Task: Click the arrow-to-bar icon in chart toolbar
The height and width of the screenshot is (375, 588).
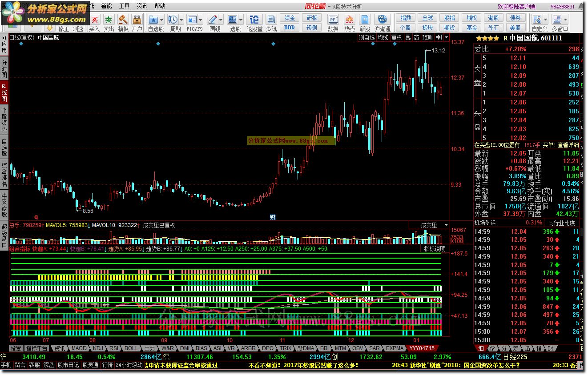Action: click(x=439, y=37)
